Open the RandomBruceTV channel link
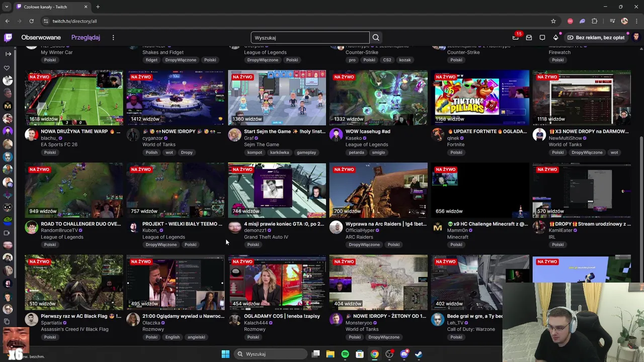This screenshot has height=362, width=644. coord(59,231)
